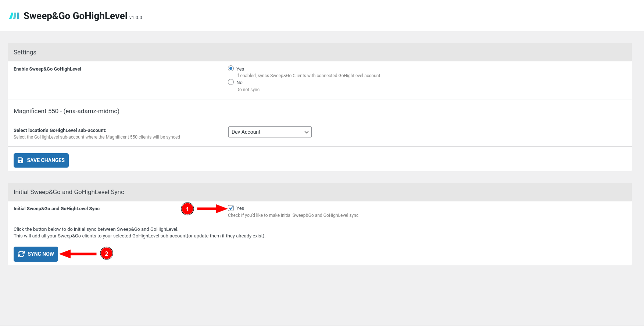Screen dimensions: 644x326
Task: Click the Sync Now button
Action: coord(36,254)
